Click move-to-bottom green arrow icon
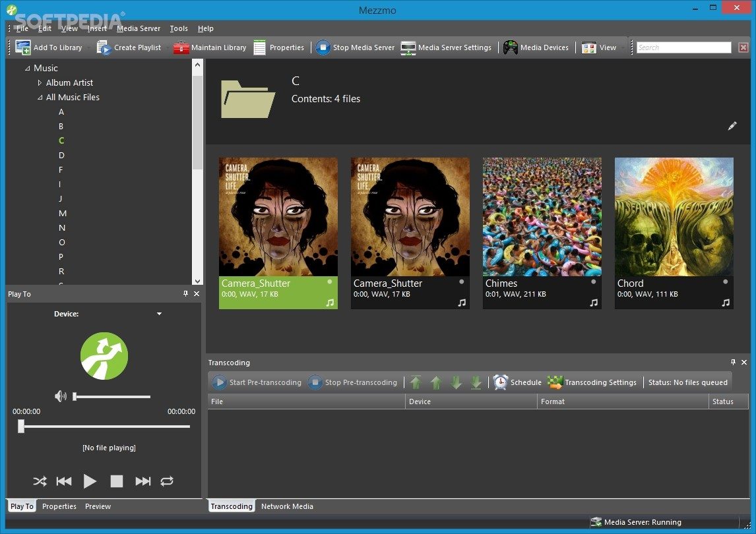This screenshot has width=756, height=534. coord(476,382)
